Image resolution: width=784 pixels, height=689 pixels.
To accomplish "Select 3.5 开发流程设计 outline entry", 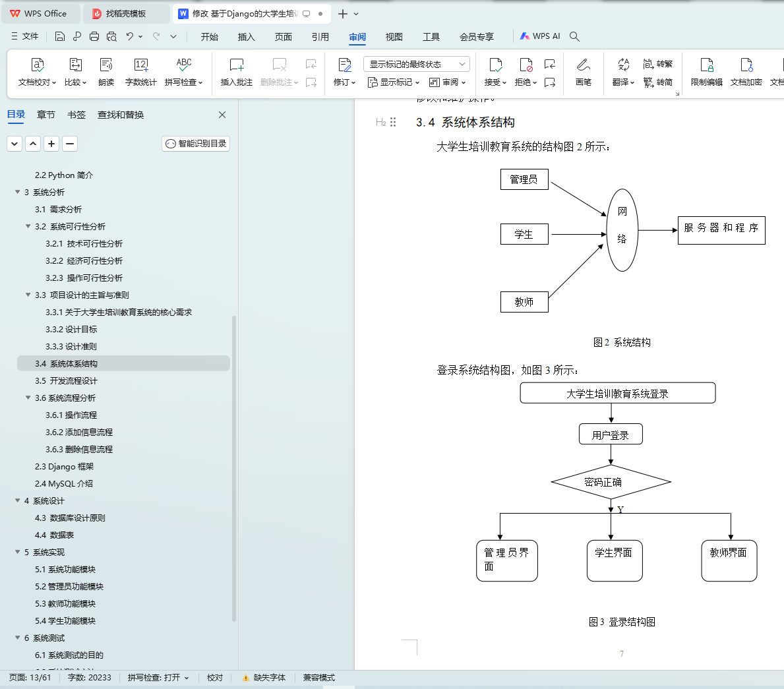I will tap(123, 380).
